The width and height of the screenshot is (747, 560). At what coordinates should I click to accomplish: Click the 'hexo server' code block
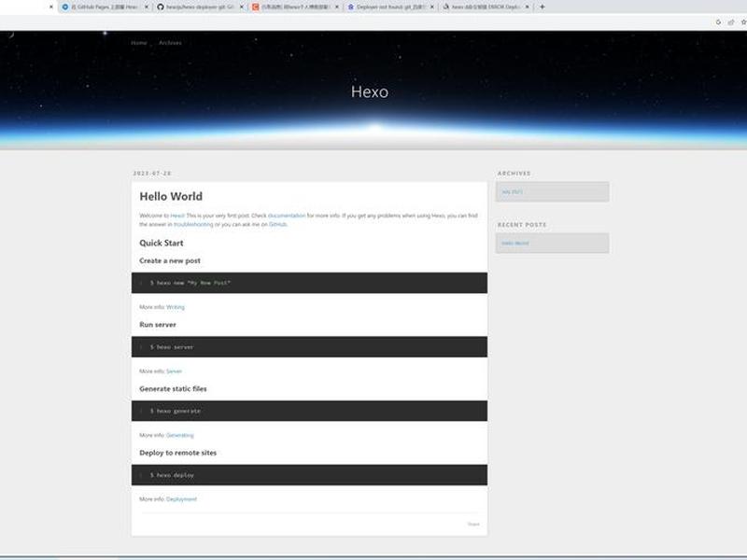point(309,346)
